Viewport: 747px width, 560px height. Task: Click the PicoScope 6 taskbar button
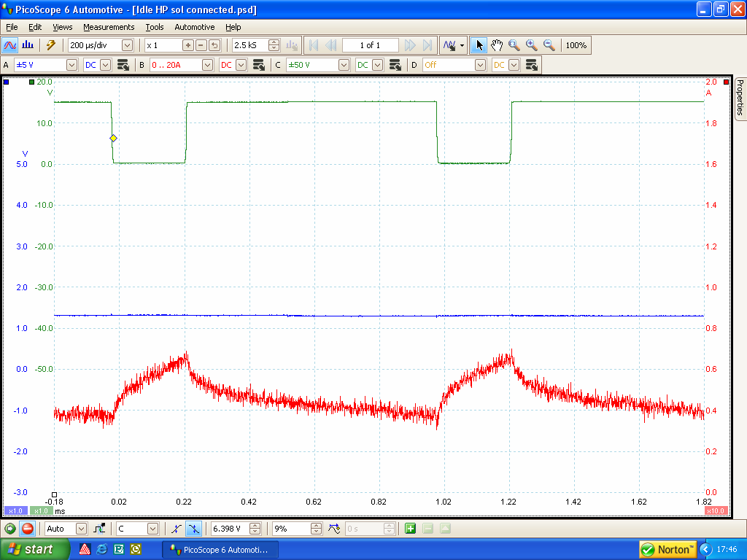click(220, 550)
